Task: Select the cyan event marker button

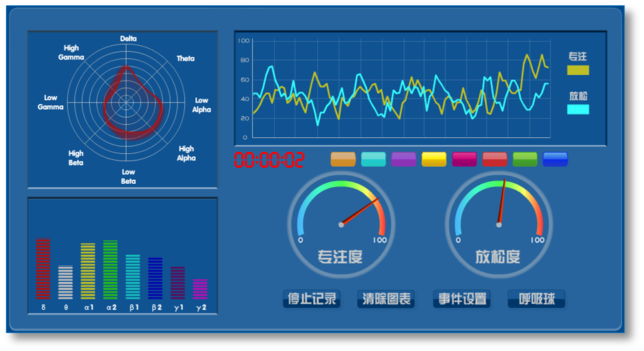Action: pos(373,159)
